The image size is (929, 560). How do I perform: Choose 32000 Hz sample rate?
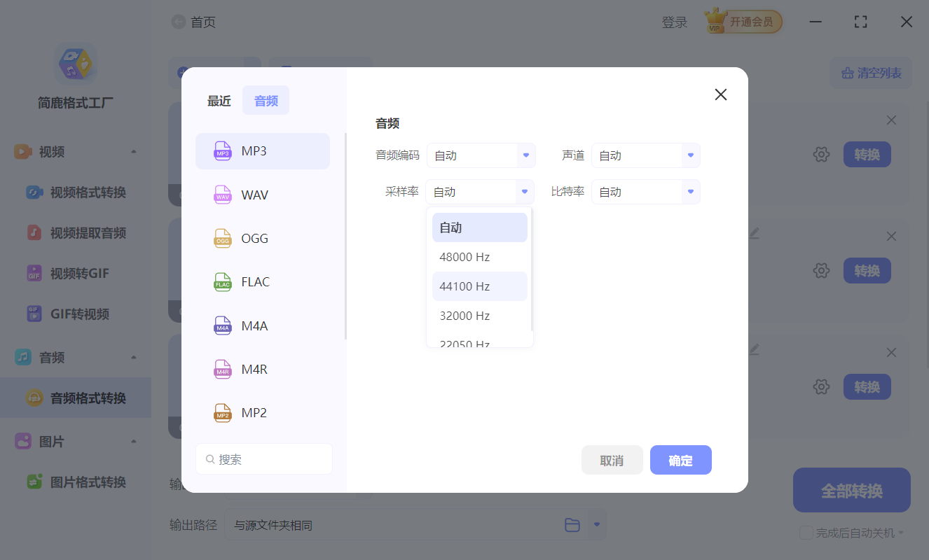coord(480,316)
